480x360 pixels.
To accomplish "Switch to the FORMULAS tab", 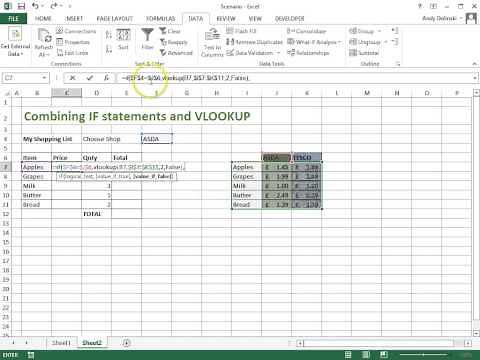I will (161, 18).
